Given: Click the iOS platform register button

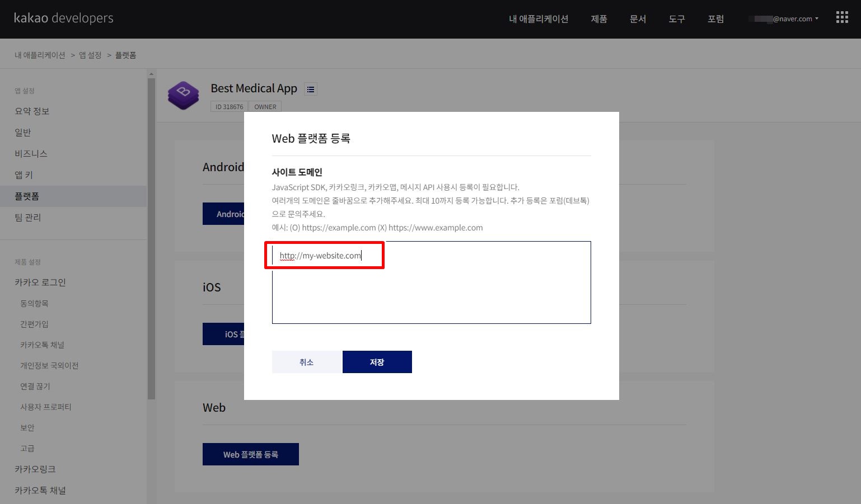Looking at the screenshot, I should click(x=223, y=334).
